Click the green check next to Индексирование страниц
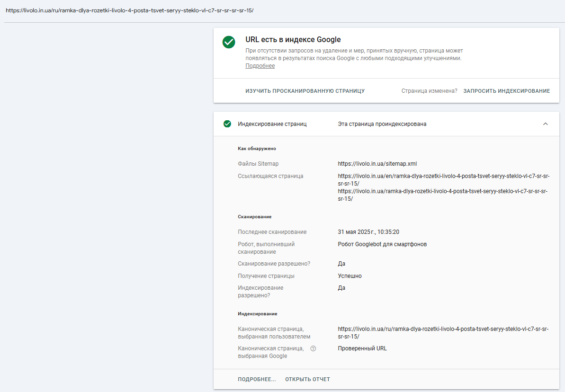 click(x=227, y=124)
